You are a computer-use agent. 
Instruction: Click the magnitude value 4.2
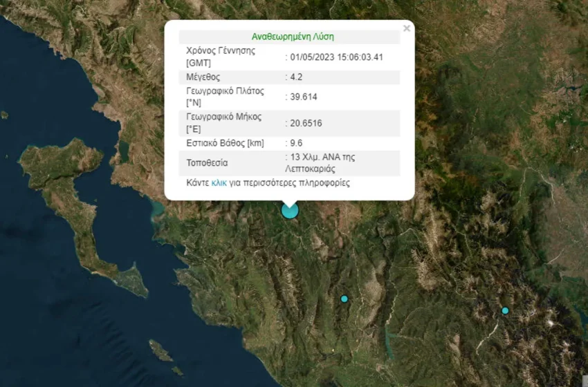pos(296,77)
